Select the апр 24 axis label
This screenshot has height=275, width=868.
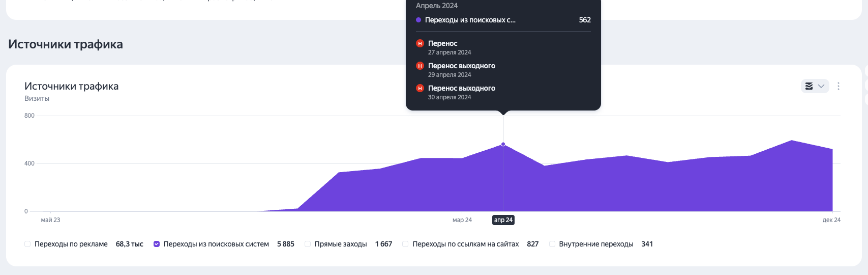coord(503,220)
